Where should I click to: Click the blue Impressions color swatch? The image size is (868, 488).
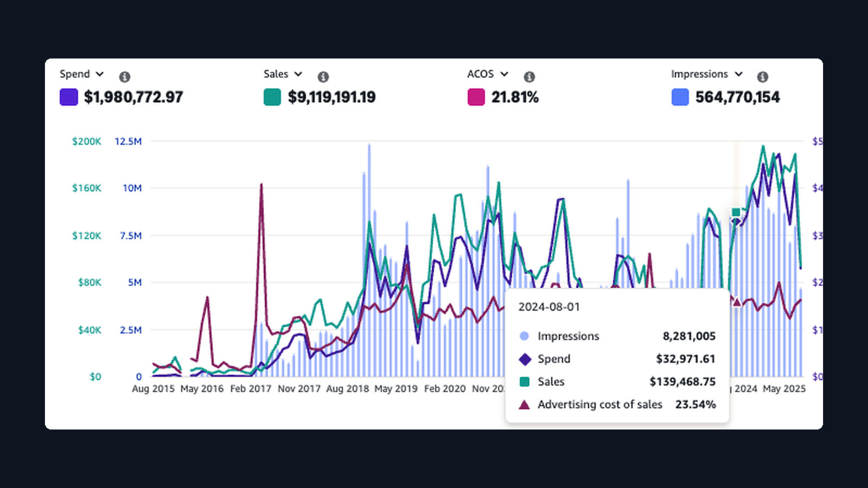680,97
